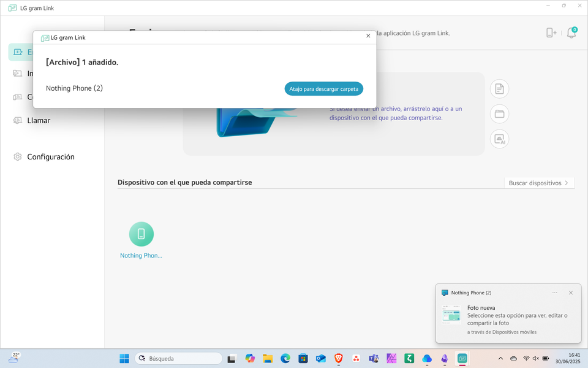Open Obsidian from taskbar
The width and height of the screenshot is (588, 368).
click(x=445, y=359)
